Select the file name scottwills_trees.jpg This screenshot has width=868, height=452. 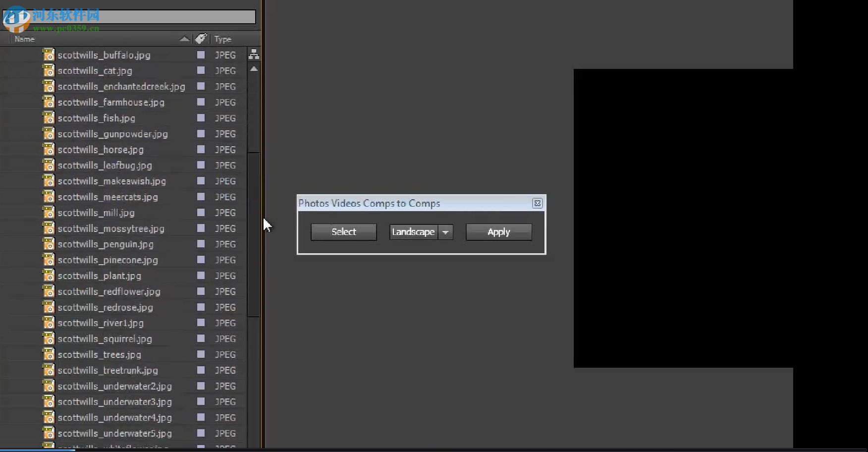100,355
